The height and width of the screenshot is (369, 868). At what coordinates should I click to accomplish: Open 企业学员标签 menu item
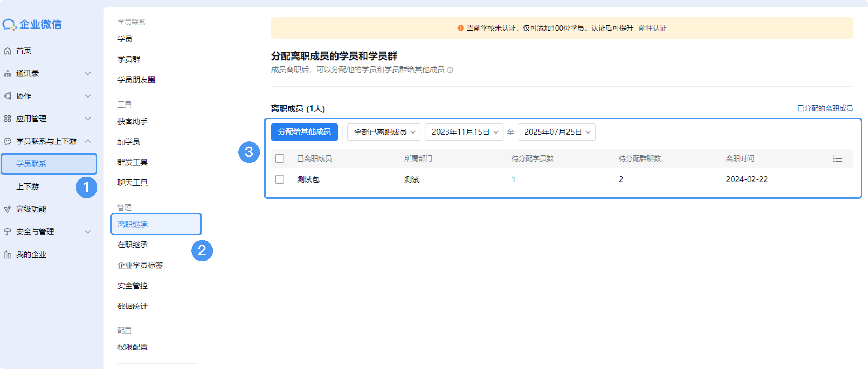(x=140, y=265)
